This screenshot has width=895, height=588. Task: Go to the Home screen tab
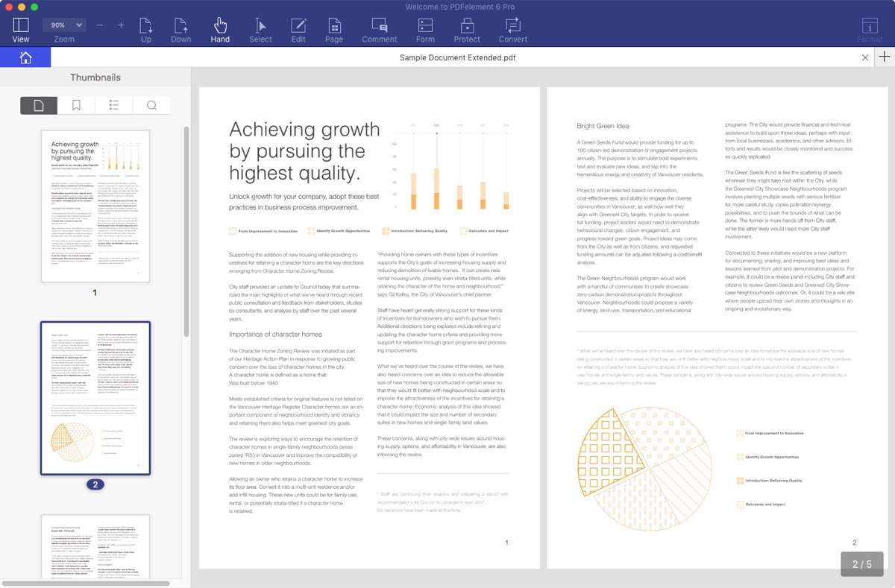click(x=25, y=57)
